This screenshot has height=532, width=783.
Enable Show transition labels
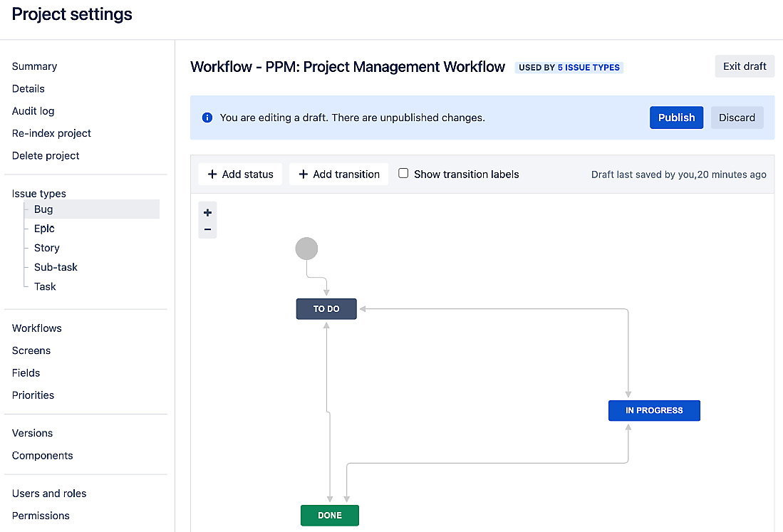click(x=403, y=173)
